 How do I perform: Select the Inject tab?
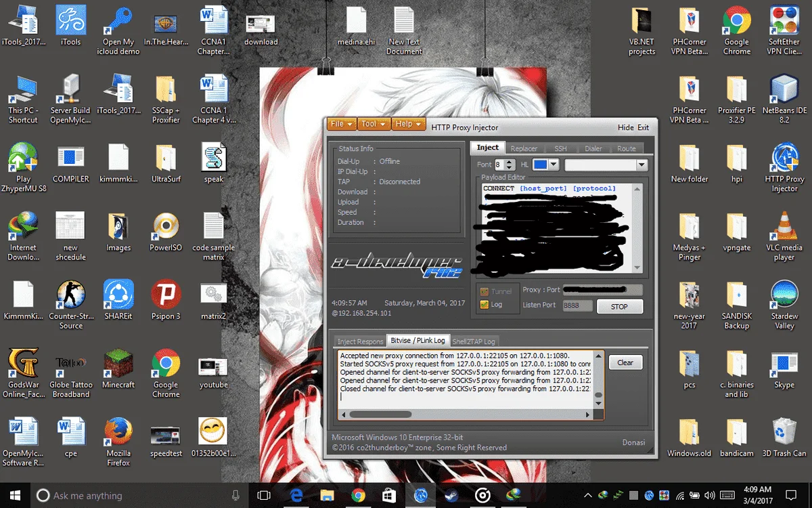[x=487, y=148]
